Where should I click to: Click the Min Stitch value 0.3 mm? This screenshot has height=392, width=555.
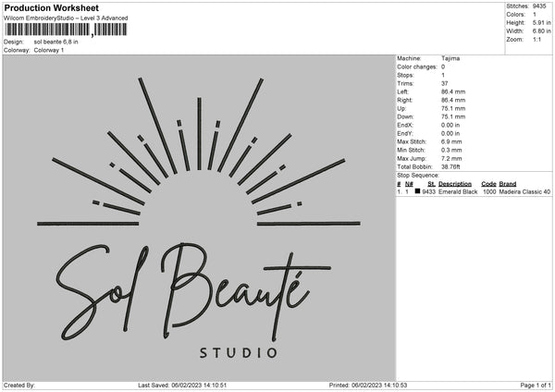[451, 150]
